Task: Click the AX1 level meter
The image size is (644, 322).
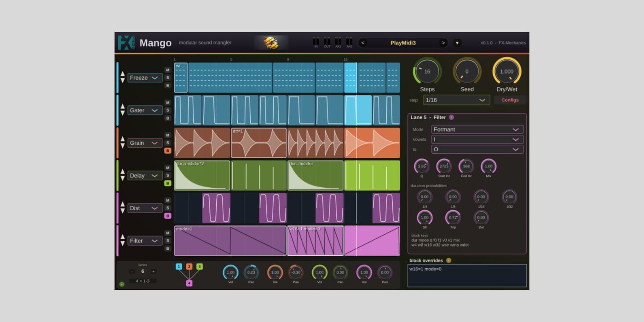Action: [338, 42]
